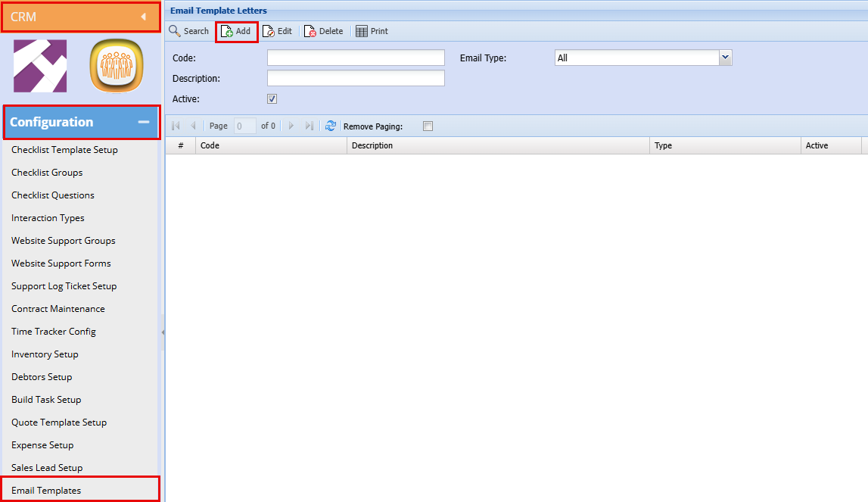868x502 pixels.
Task: Sort by the Code column header
Action: click(271, 145)
